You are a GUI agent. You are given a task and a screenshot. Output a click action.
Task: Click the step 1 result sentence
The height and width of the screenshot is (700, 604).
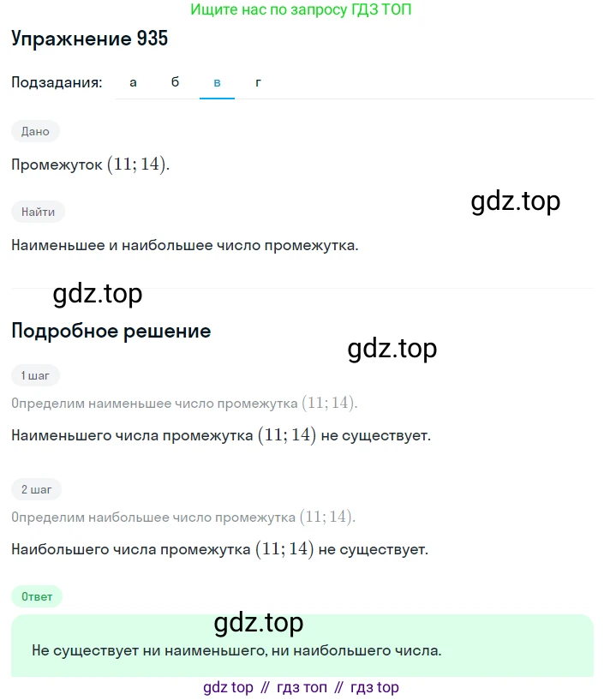(x=221, y=435)
